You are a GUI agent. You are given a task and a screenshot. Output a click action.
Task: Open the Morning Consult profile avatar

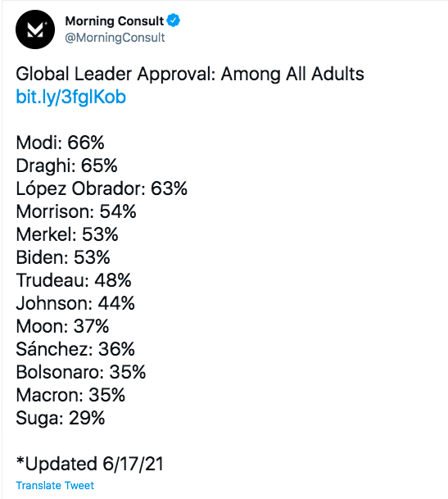click(35, 29)
